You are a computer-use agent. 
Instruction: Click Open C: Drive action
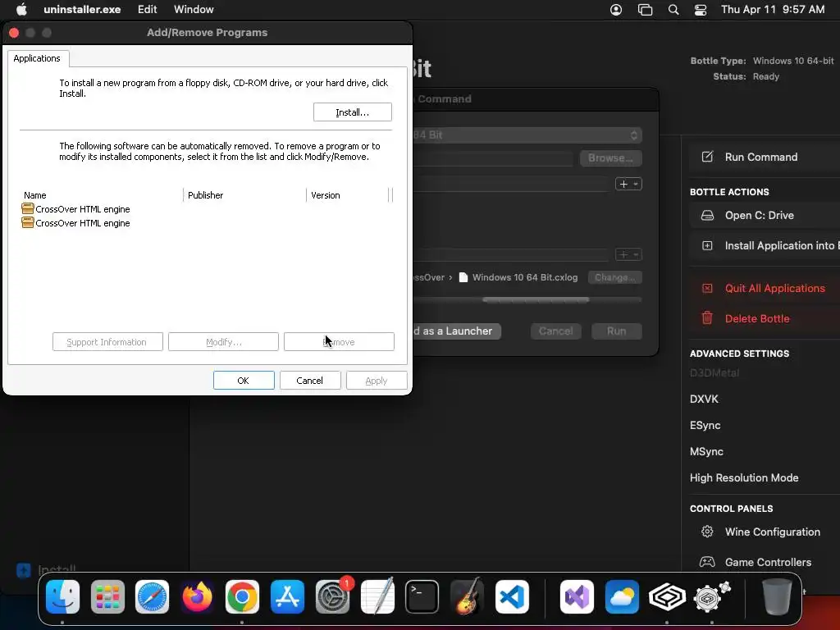point(765,216)
